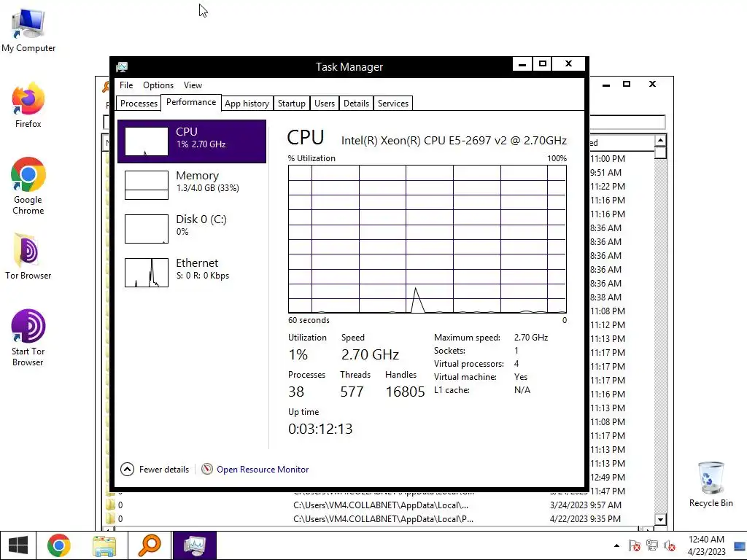
Task: Click the Windows Start button
Action: (18, 545)
